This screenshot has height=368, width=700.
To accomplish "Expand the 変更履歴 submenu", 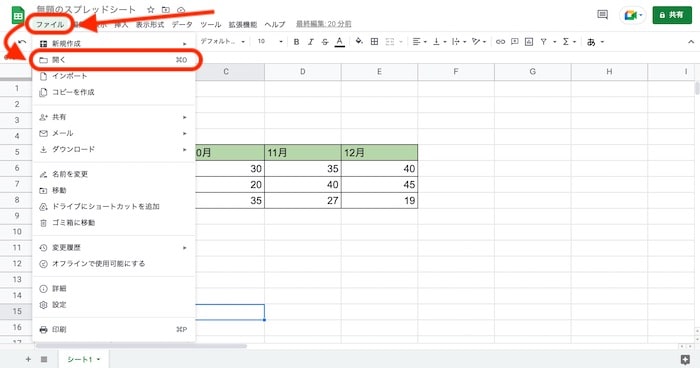I will click(114, 247).
